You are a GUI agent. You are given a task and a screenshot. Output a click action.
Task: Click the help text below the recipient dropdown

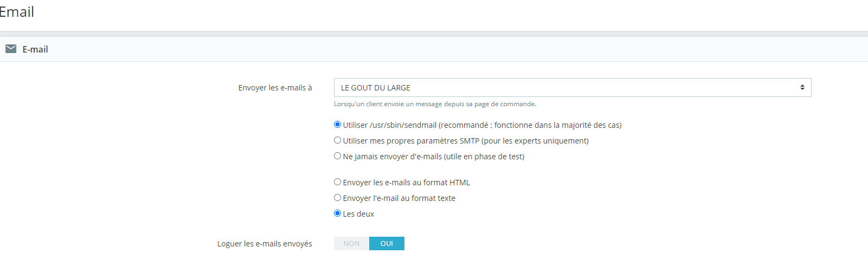tap(435, 104)
